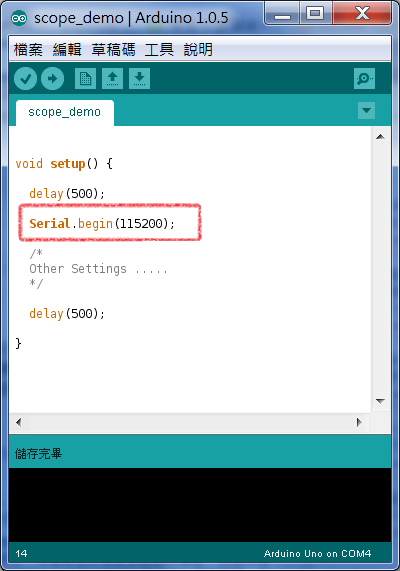The image size is (400, 571).
Task: Click the first delay(500); line
Action: coord(67,193)
